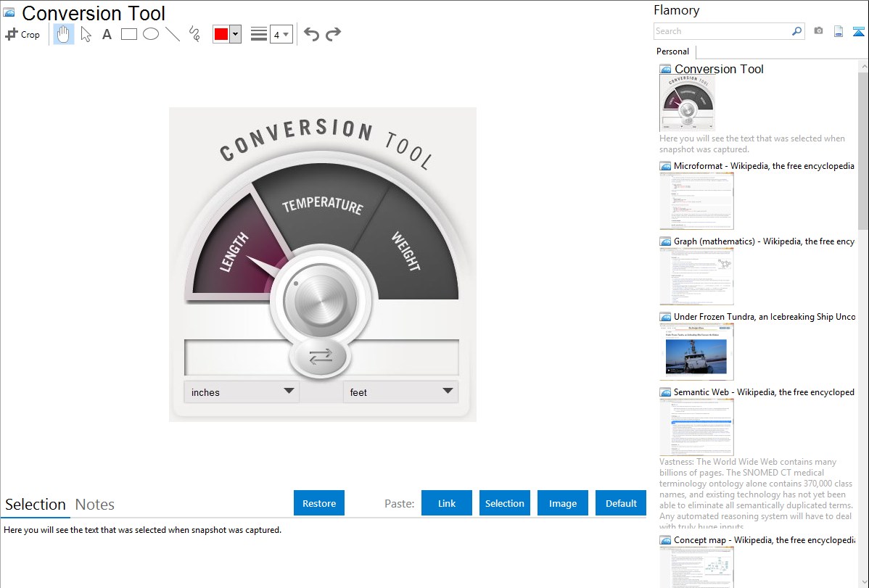The height and width of the screenshot is (588, 869).
Task: Switch to the Notes tab
Action: coord(95,505)
